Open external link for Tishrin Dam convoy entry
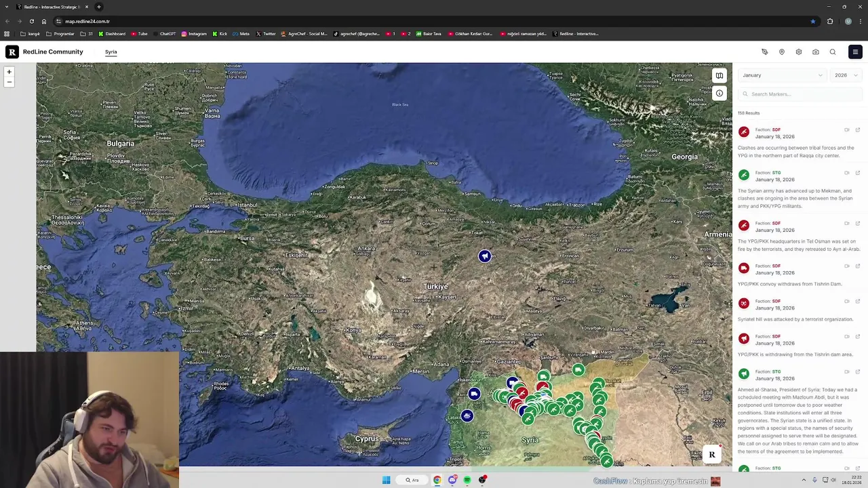This screenshot has height=488, width=868. pyautogui.click(x=857, y=266)
